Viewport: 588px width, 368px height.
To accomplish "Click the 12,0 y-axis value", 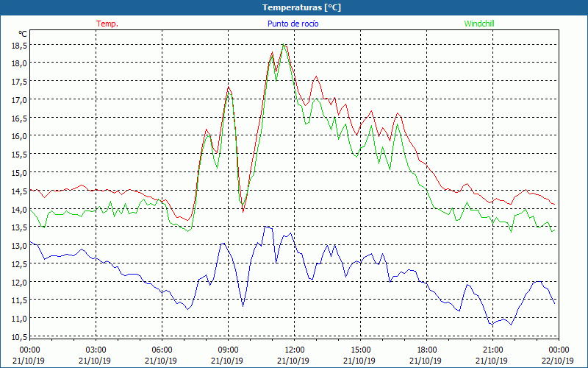I will click(21, 283).
